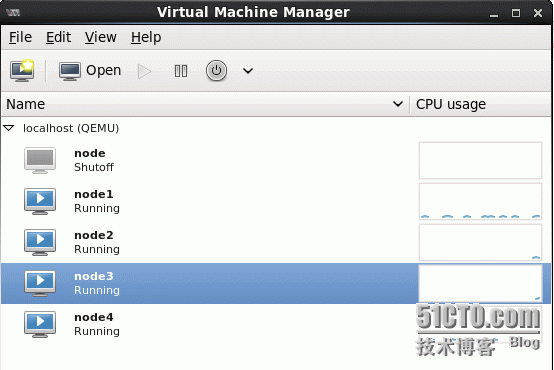Viewport: 554px width, 370px height.
Task: Click the node1 running monitor icon
Action: point(40,201)
